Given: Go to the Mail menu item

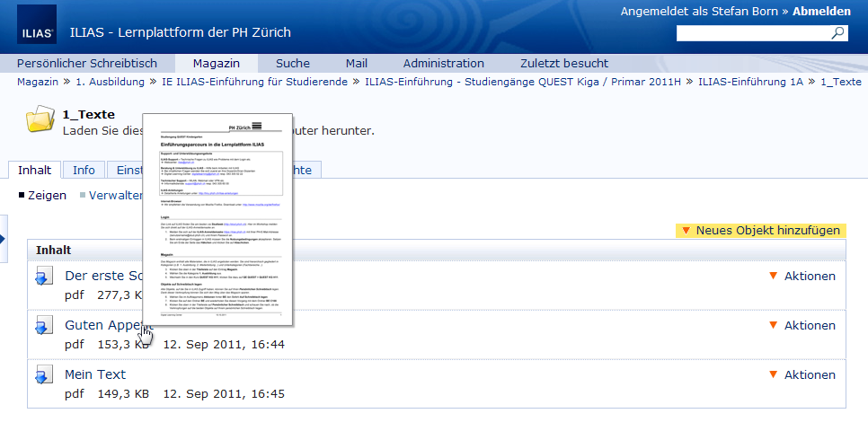Looking at the screenshot, I should pyautogui.click(x=357, y=63).
